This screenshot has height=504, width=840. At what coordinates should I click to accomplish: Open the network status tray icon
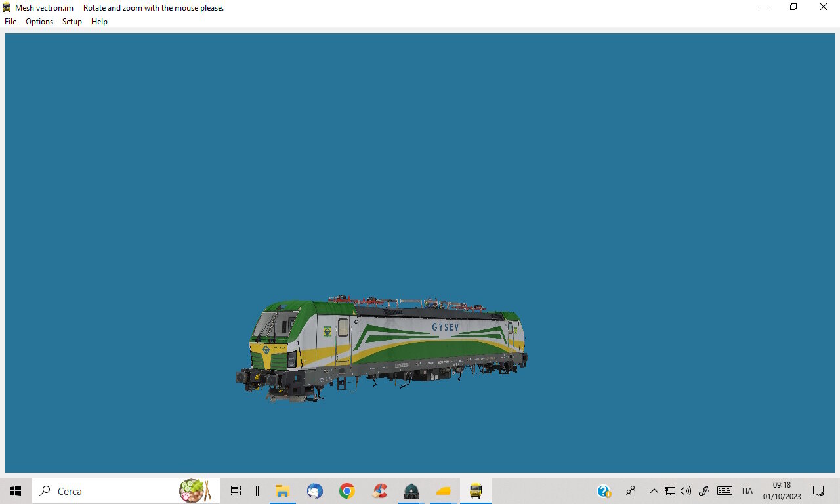point(670,491)
